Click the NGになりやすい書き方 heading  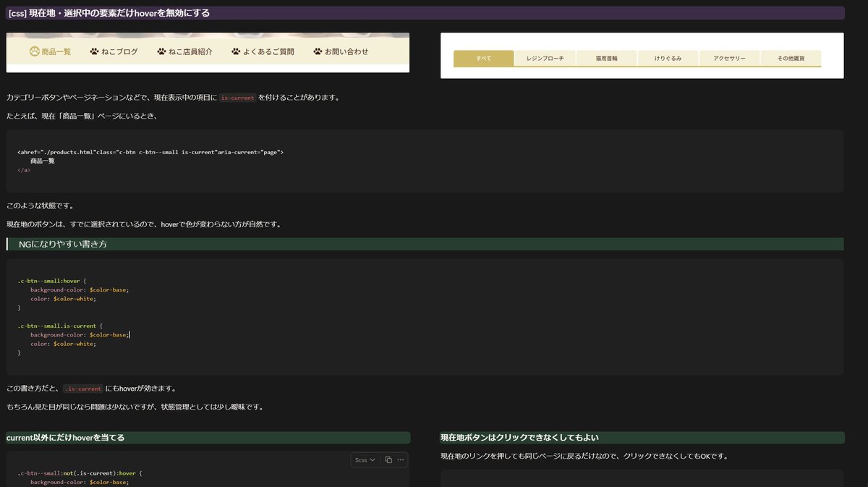coord(63,245)
